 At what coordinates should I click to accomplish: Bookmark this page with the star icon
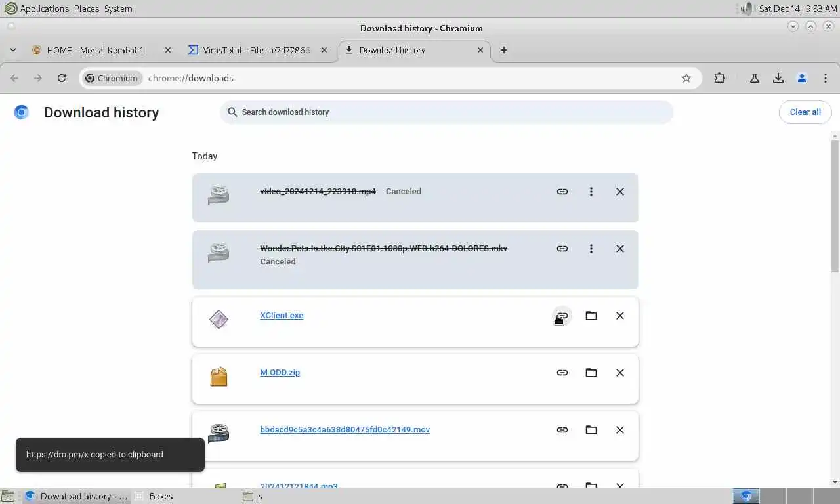pos(686,78)
